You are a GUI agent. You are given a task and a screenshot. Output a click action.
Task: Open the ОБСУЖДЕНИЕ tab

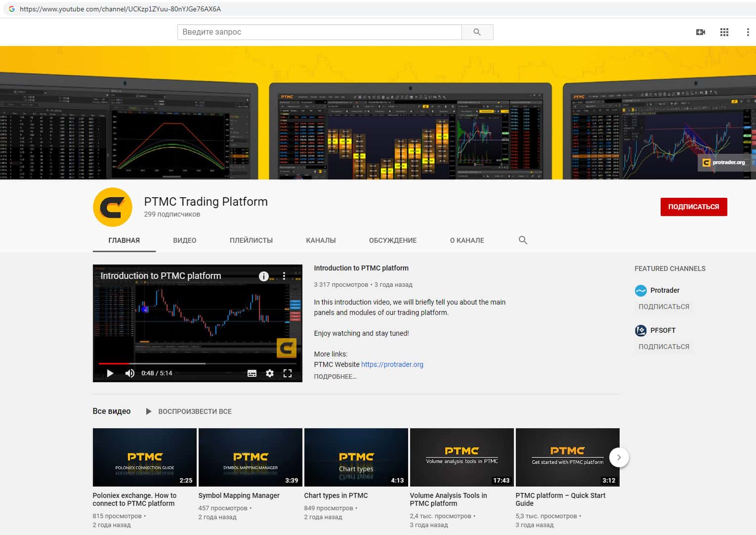[x=393, y=241]
